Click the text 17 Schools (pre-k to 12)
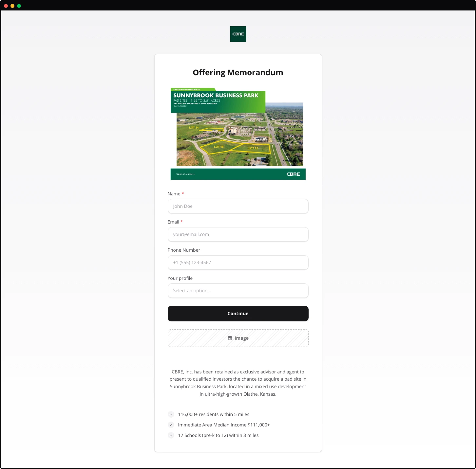Image resolution: width=476 pixels, height=469 pixels. pos(203,435)
